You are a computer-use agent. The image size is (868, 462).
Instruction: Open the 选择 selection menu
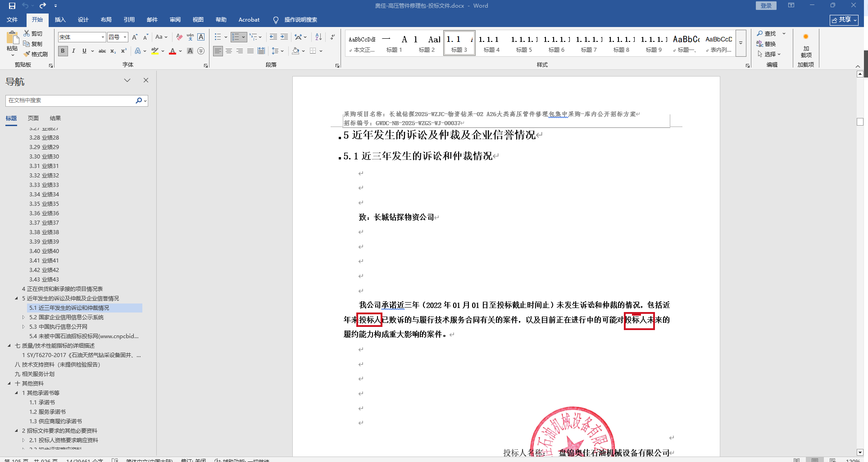coord(769,54)
